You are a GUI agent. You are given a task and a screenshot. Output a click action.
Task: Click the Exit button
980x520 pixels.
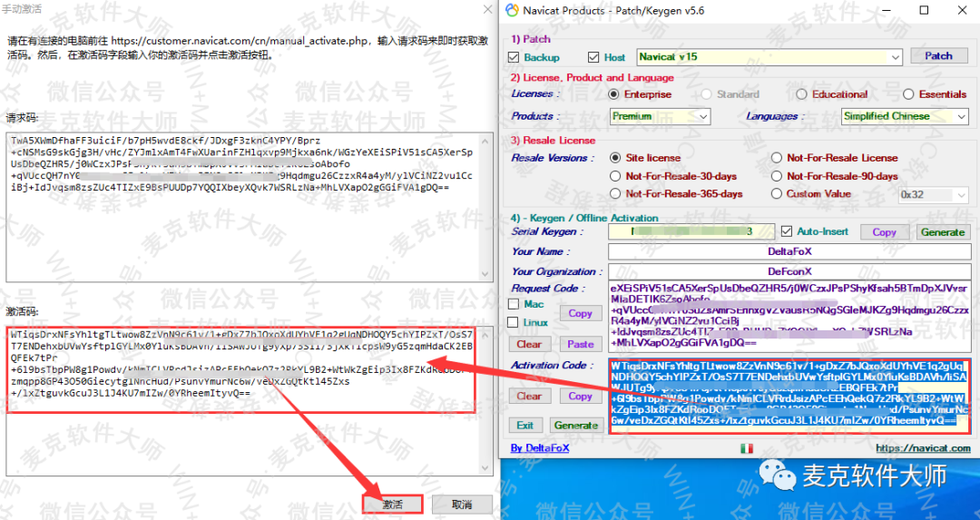[525, 425]
